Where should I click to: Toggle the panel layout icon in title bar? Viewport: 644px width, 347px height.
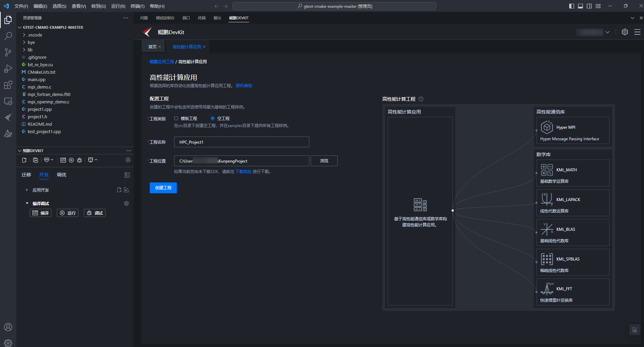(x=580, y=6)
